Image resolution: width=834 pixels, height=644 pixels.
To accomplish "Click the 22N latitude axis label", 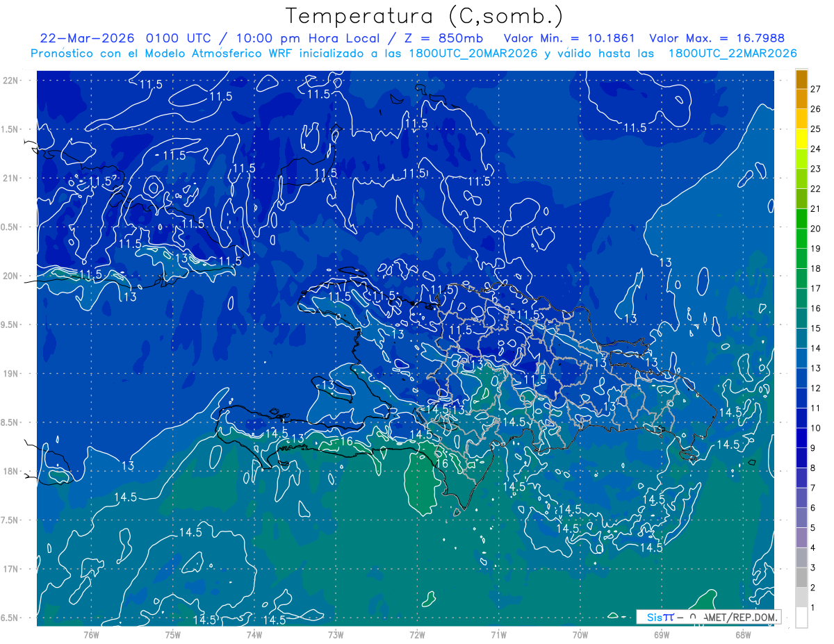I will point(12,81).
